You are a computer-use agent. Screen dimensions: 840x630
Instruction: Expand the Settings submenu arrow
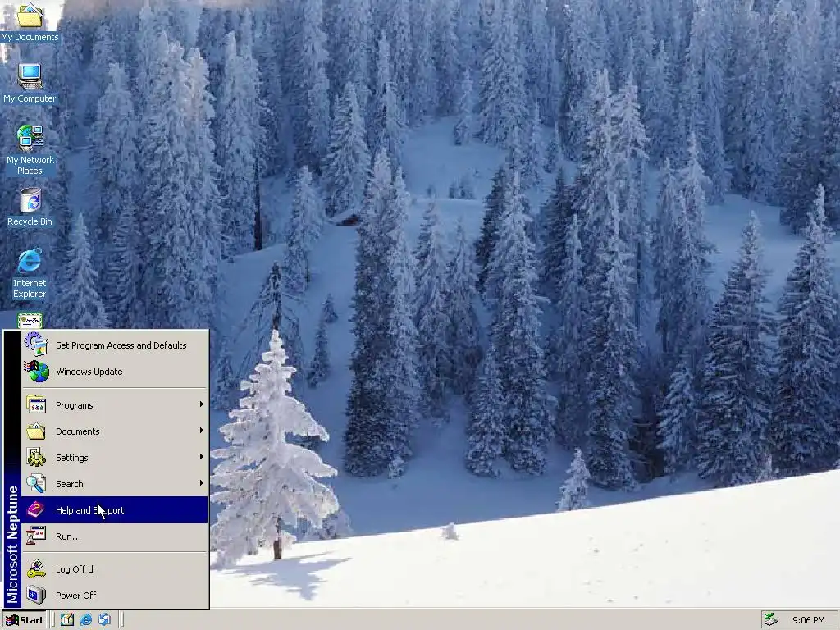(202, 456)
